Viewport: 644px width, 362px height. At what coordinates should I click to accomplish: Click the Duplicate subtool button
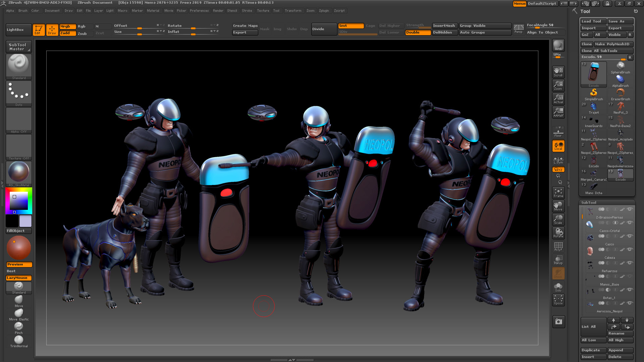(x=593, y=350)
